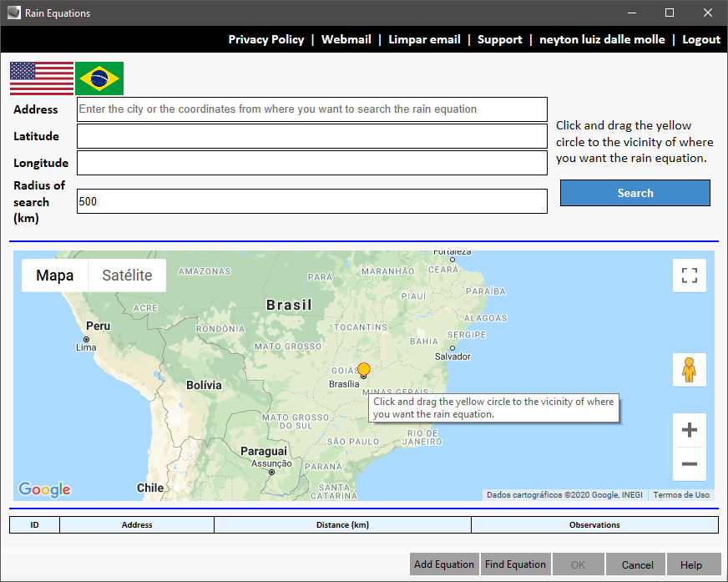The height and width of the screenshot is (582, 728).
Task: Click the AMAZONAS state label
Action: pos(205,271)
